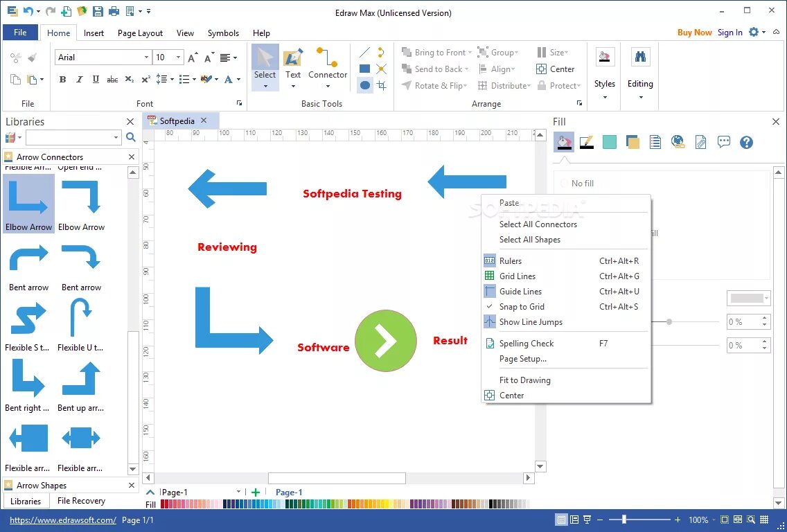Toggle Underline formatting
Image resolution: width=787 pixels, height=532 pixels.
pos(96,79)
